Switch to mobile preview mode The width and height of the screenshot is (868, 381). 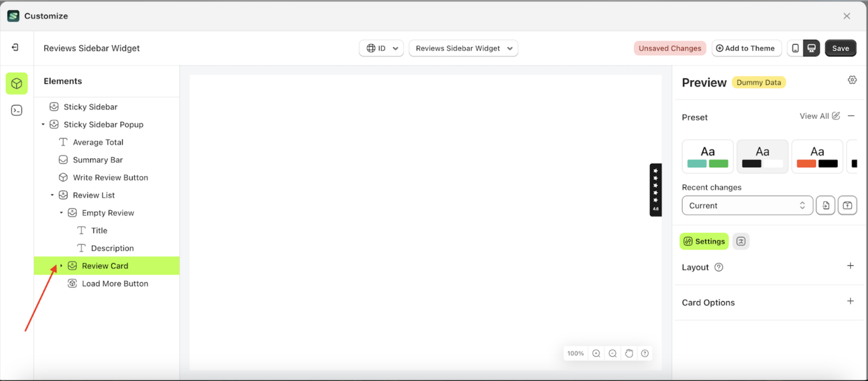click(796, 48)
